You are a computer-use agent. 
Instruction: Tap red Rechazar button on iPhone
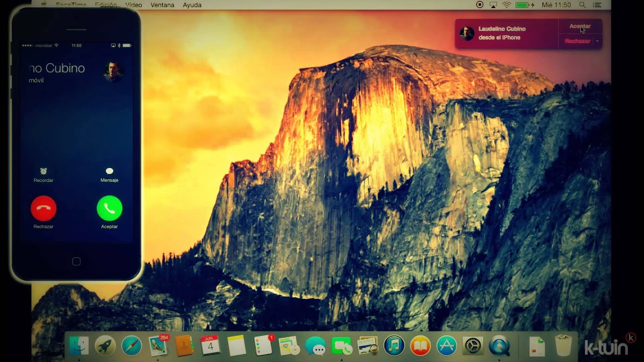tap(43, 208)
